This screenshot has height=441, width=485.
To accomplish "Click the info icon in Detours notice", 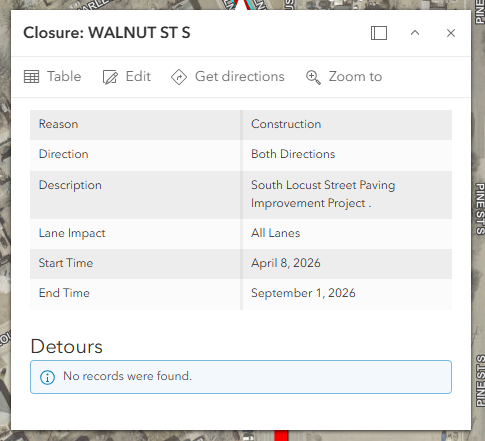I will click(x=47, y=377).
